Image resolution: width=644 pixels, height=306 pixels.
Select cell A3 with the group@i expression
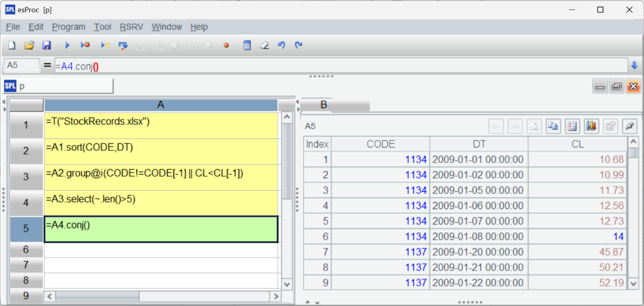point(161,177)
